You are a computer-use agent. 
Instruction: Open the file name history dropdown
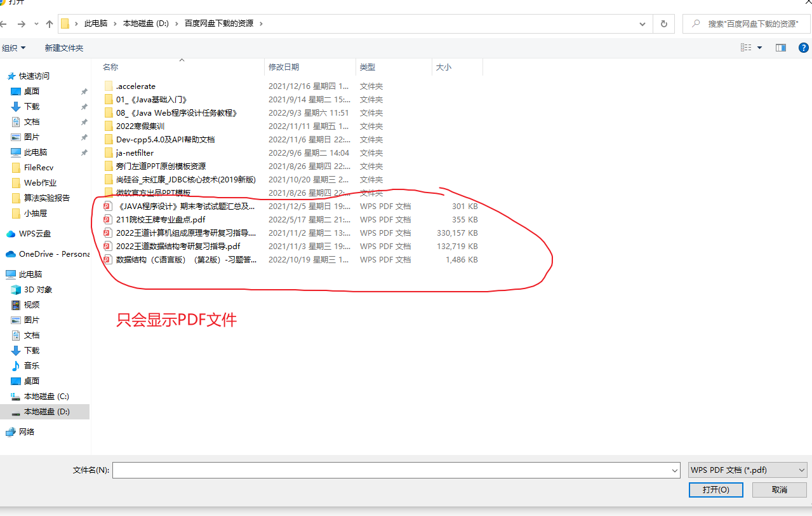point(675,470)
